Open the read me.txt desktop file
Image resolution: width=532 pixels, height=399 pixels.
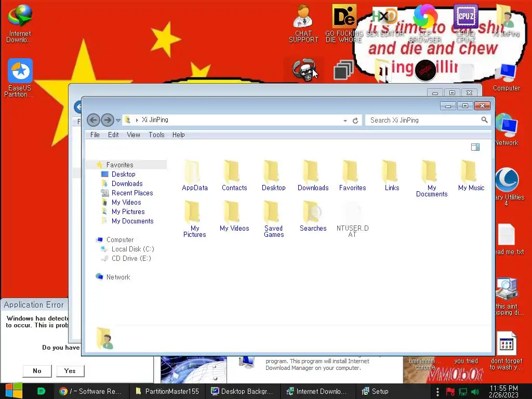[x=507, y=239]
